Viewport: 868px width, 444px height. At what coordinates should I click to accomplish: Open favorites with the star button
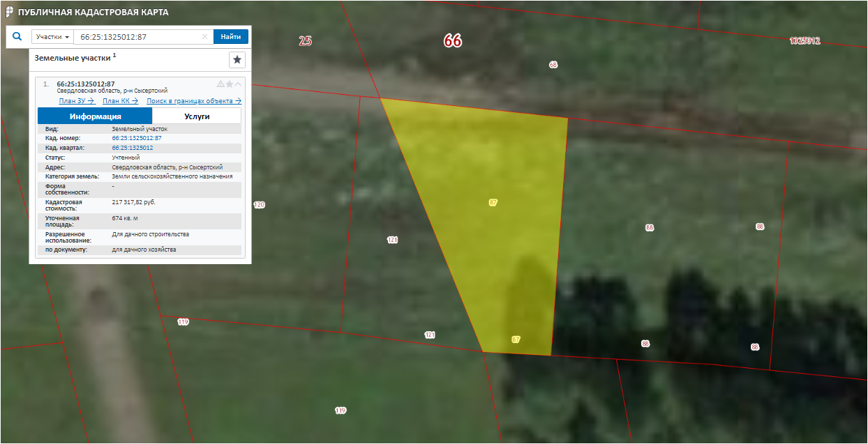237,60
